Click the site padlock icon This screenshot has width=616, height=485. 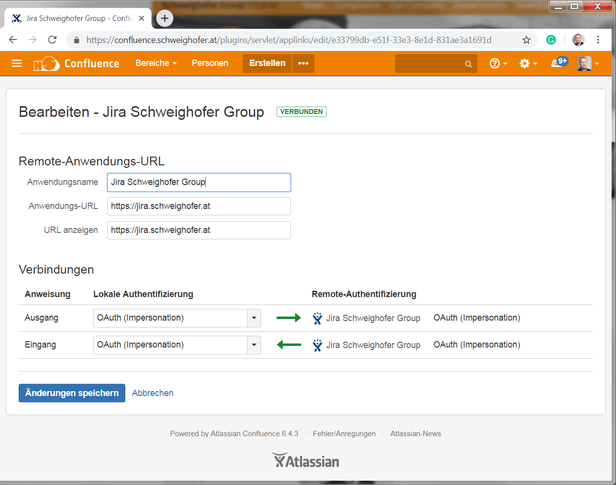click(x=77, y=40)
